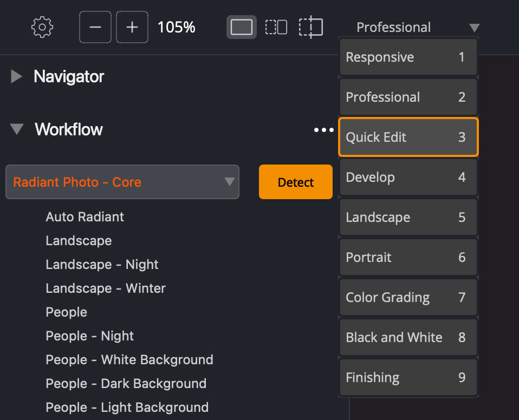
Task: Select the Landscape - Night preset
Action: point(102,265)
